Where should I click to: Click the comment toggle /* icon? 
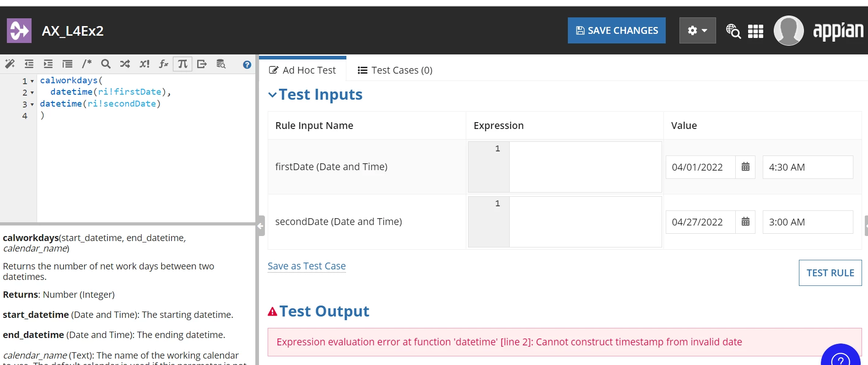[x=86, y=64]
